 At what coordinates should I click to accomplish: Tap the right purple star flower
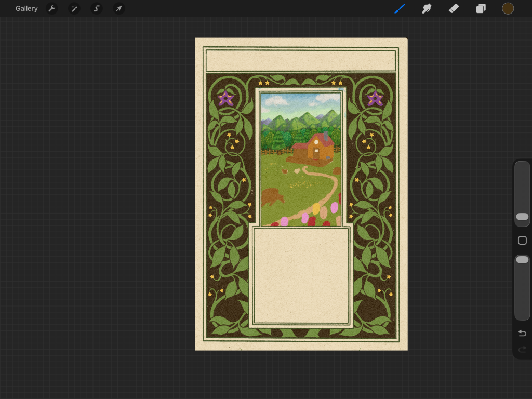pos(375,98)
